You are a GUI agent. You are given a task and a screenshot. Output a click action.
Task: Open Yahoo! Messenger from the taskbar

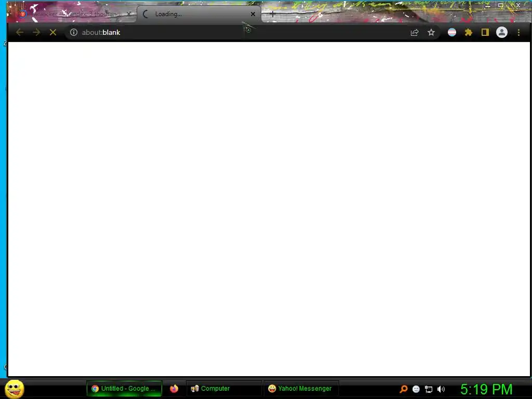[x=301, y=389]
